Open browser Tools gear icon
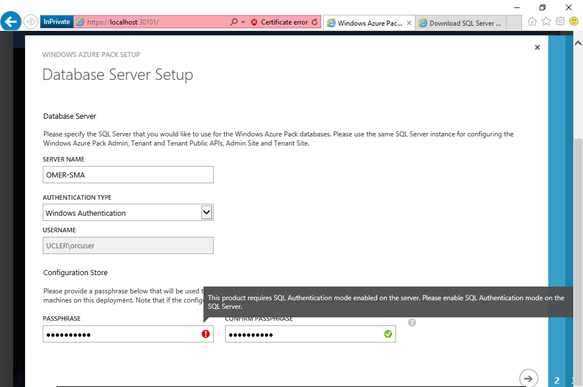The image size is (583, 387). tap(560, 22)
